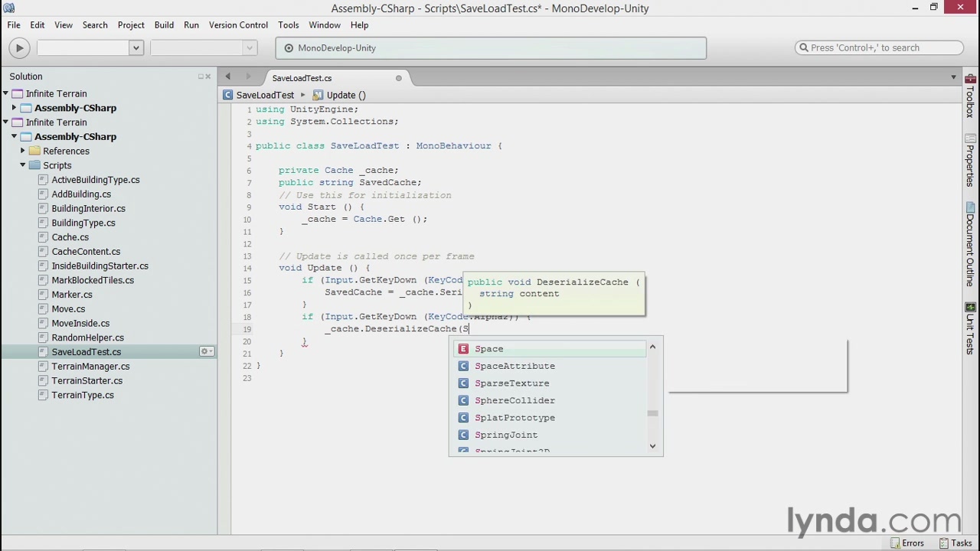This screenshot has width=980, height=551.
Task: Open MoveInside.cs in the solution tree
Action: pyautogui.click(x=80, y=323)
